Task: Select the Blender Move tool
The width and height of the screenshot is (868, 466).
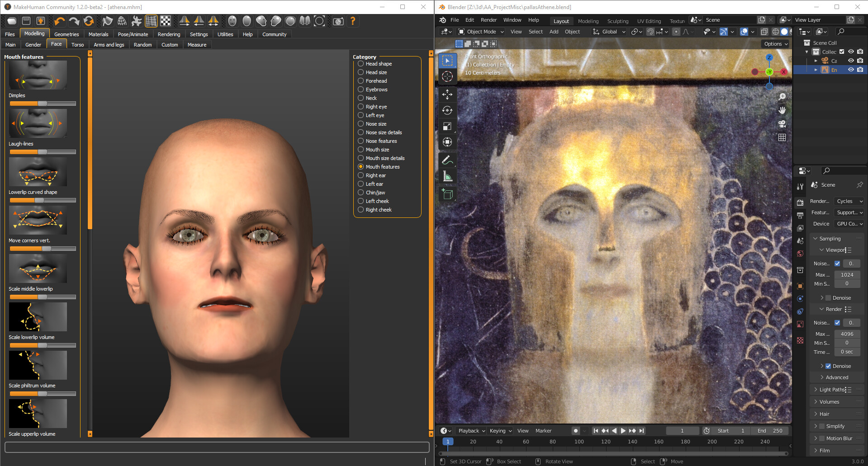Action: tap(447, 94)
